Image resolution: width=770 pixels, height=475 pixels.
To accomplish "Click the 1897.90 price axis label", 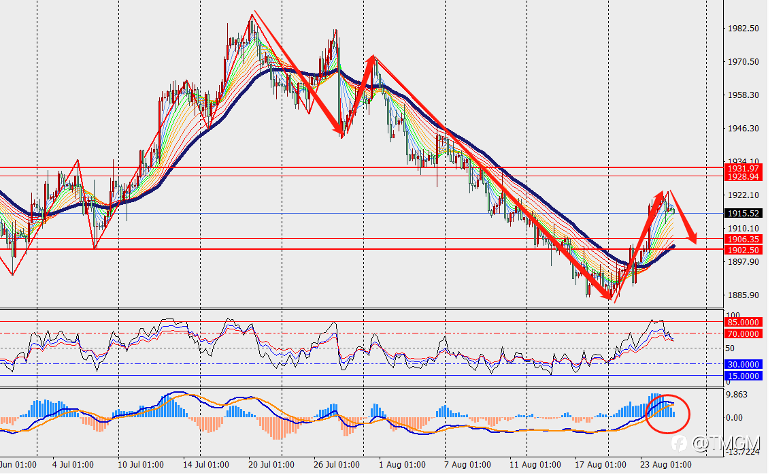I will click(743, 262).
